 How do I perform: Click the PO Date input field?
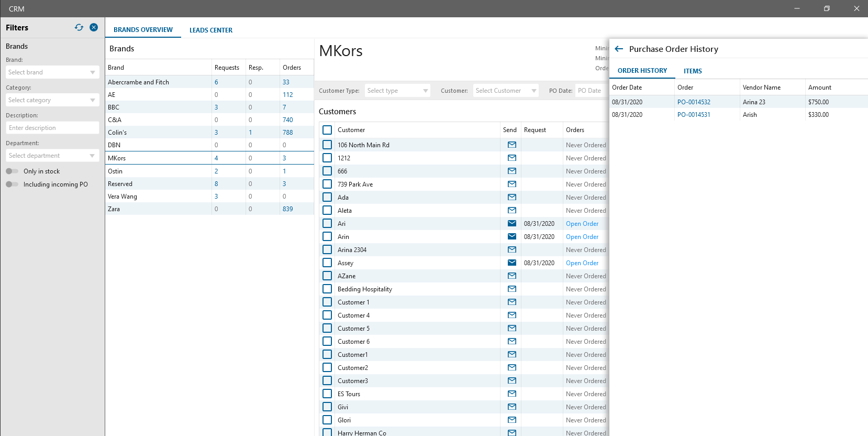point(592,91)
